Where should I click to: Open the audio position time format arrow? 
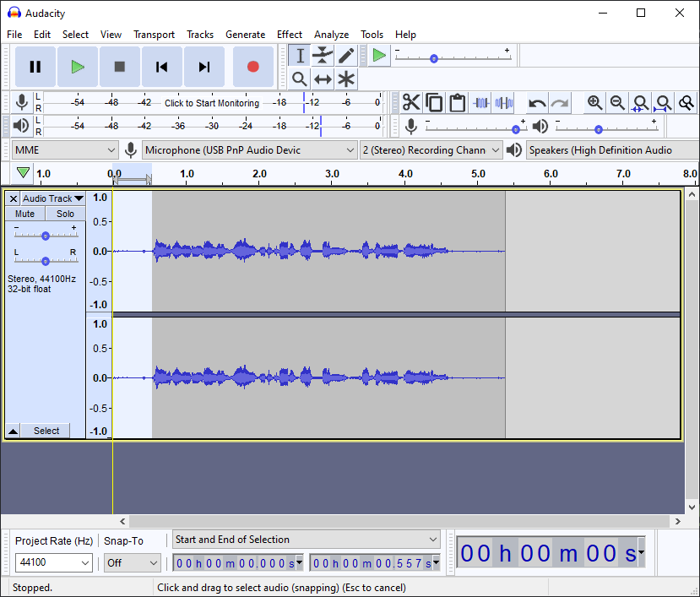coord(641,552)
